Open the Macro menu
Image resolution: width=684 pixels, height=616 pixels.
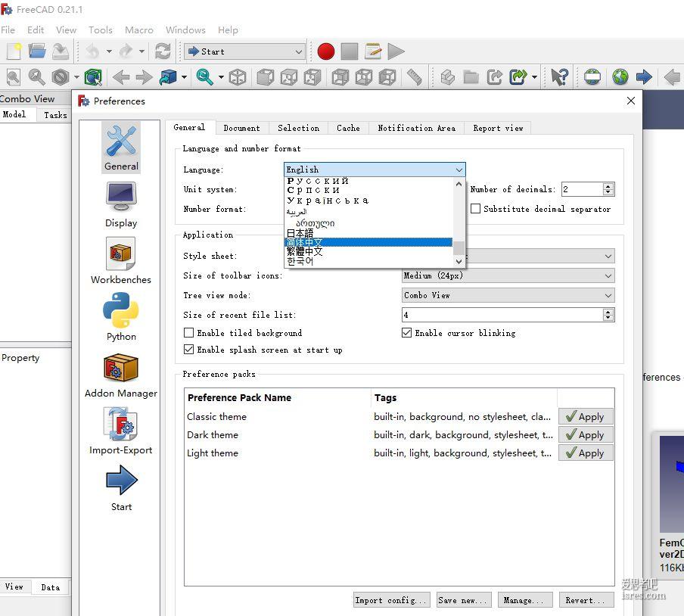coord(138,30)
